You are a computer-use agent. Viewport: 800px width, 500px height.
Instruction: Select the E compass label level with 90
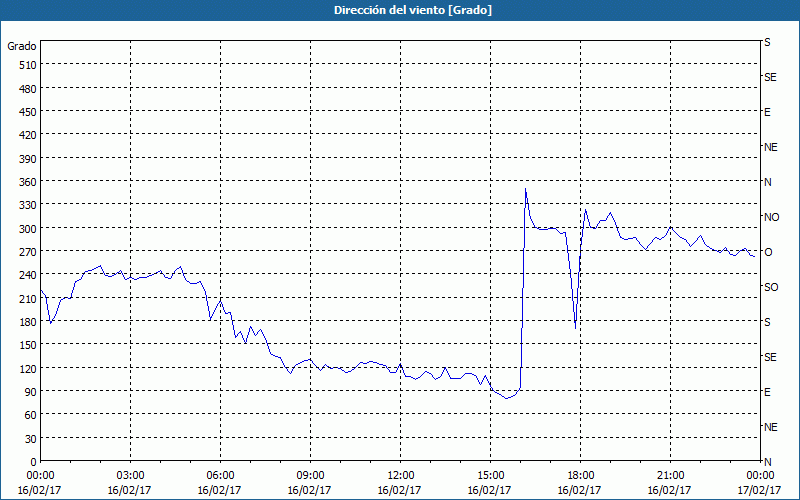767,392
